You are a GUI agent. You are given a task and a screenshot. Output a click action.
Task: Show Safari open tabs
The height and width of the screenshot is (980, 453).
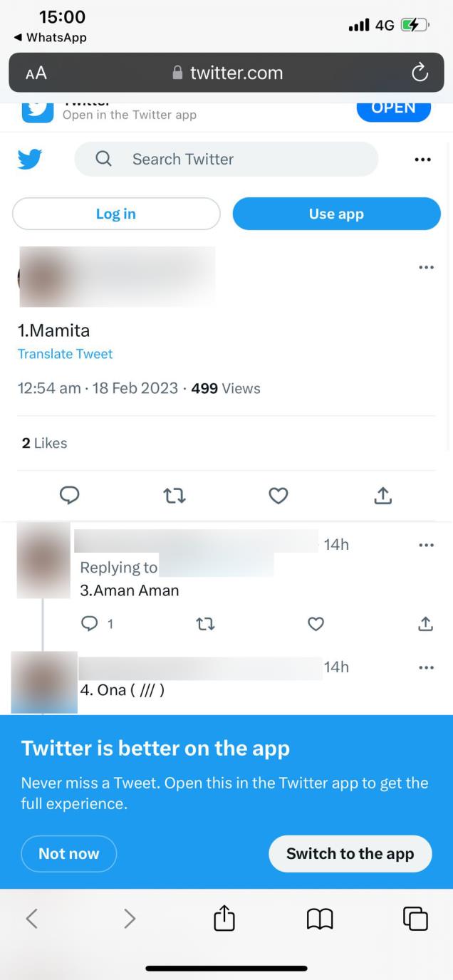415,918
